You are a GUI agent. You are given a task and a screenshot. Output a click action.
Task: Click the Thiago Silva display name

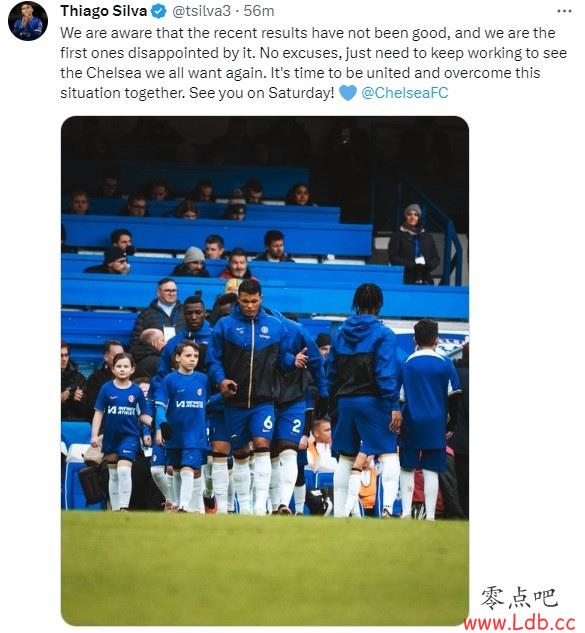click(x=104, y=11)
